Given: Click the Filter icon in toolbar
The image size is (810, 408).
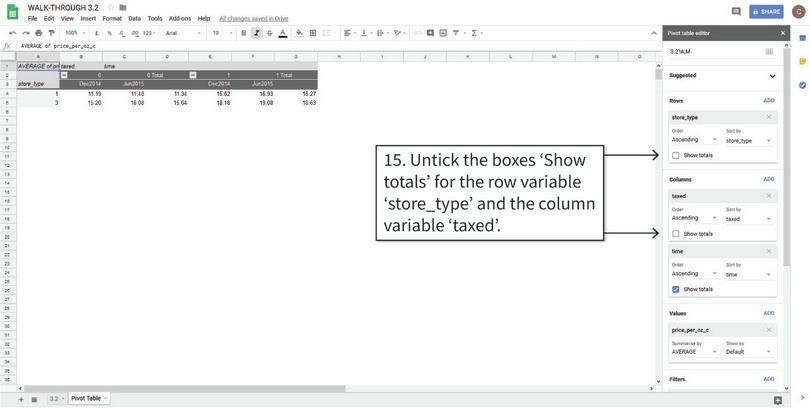Looking at the screenshot, I should [456, 33].
